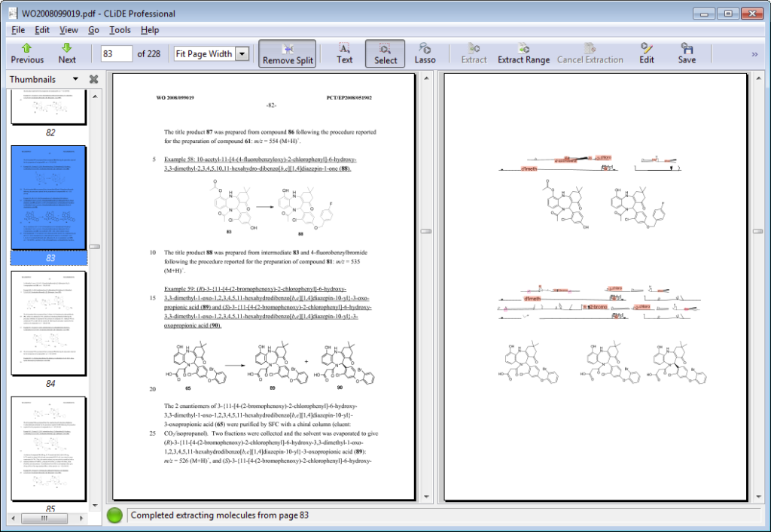This screenshot has height=532, width=771.
Task: Open the View menu
Action: [69, 30]
